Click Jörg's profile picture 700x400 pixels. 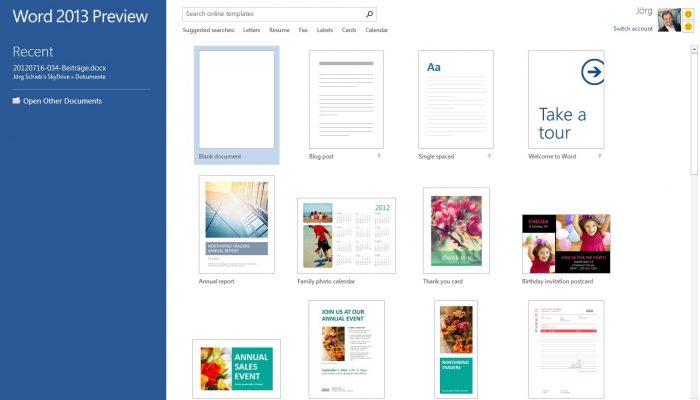coord(669,20)
